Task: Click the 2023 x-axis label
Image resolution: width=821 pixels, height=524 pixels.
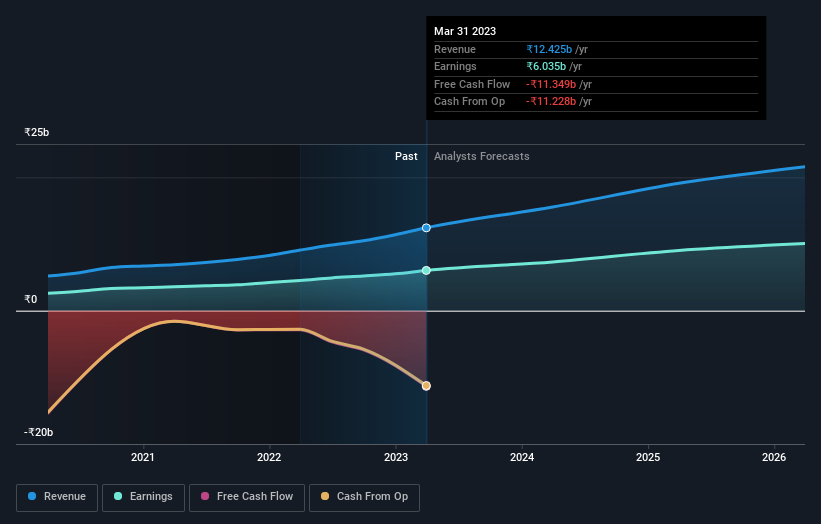Action: pyautogui.click(x=396, y=458)
